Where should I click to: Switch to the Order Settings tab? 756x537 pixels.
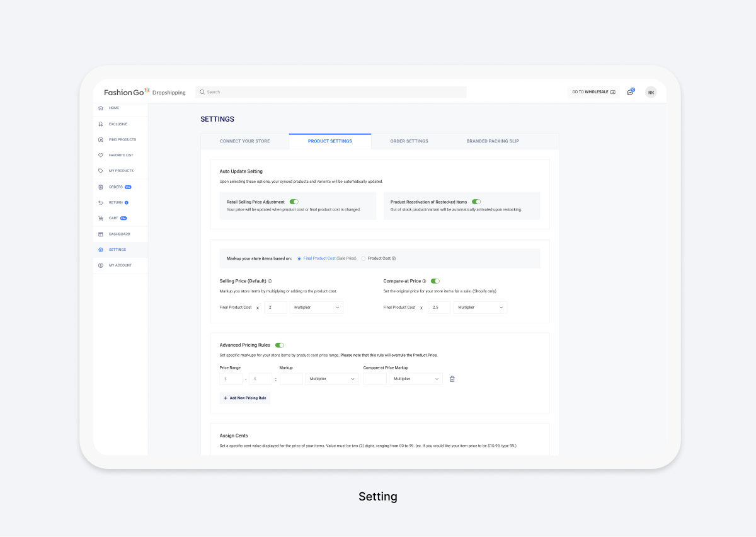click(x=409, y=141)
